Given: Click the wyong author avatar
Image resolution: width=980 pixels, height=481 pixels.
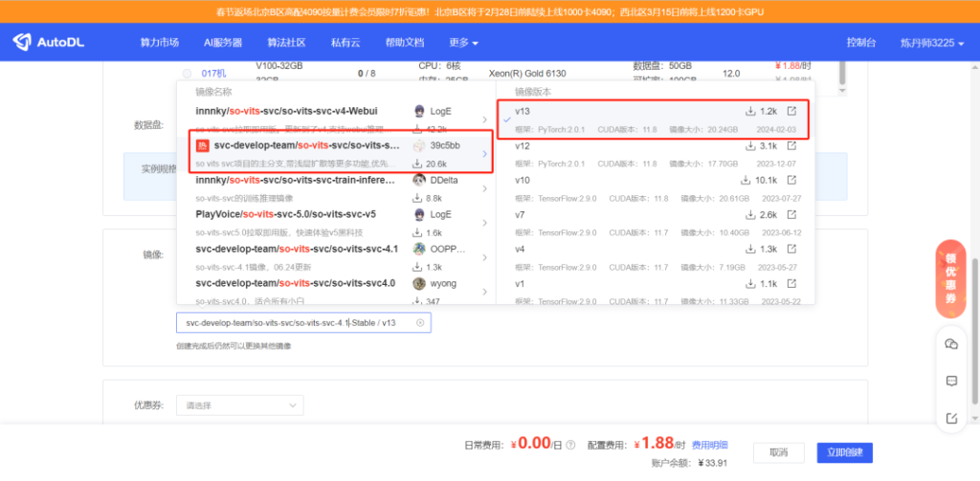Looking at the screenshot, I should point(419,283).
